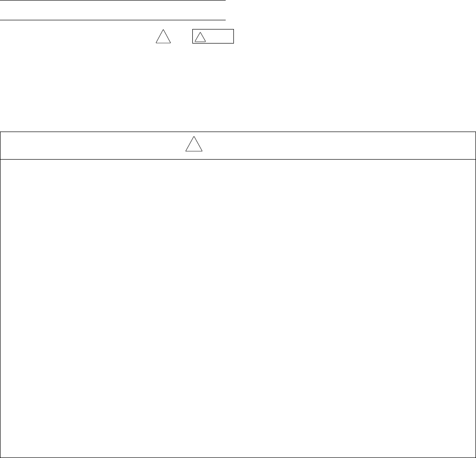This screenshot has width=476, height=458.
Task: Select the small triangle inside the bordered box
Action: coord(201,37)
